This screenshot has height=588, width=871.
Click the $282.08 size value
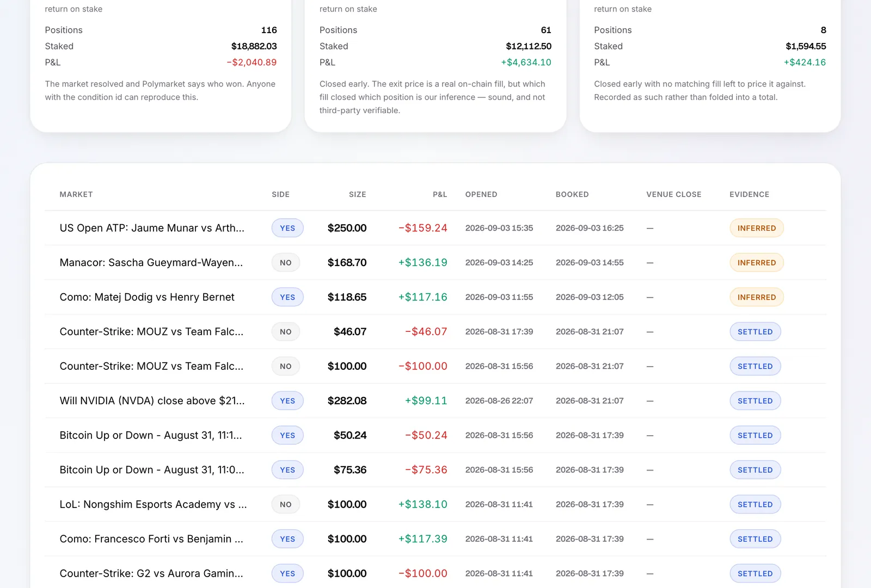[347, 401]
